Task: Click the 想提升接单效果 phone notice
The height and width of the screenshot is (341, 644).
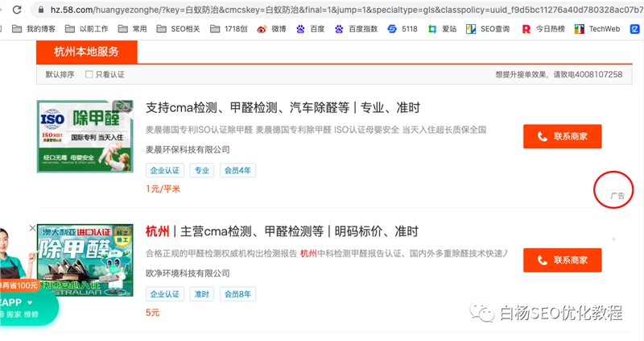Action: point(559,74)
